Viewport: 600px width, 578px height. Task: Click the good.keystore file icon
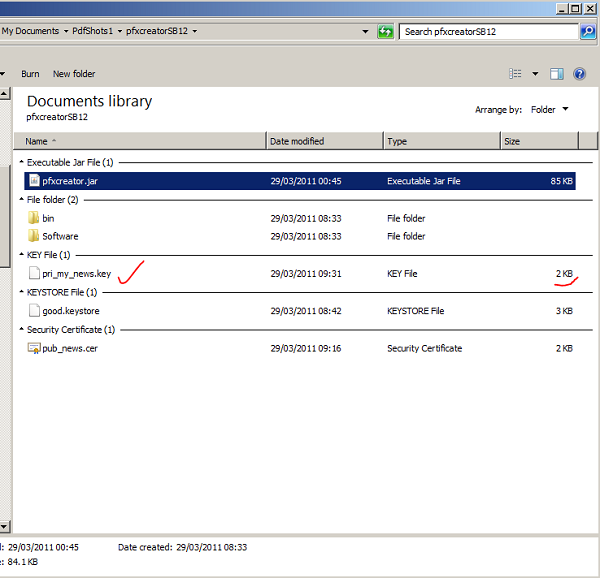[34, 310]
